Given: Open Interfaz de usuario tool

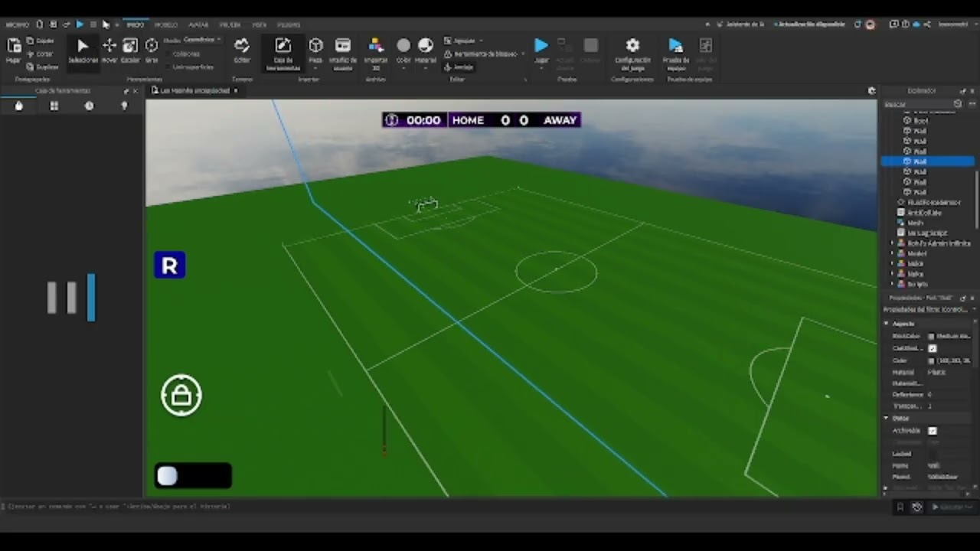Looking at the screenshot, I should (343, 53).
